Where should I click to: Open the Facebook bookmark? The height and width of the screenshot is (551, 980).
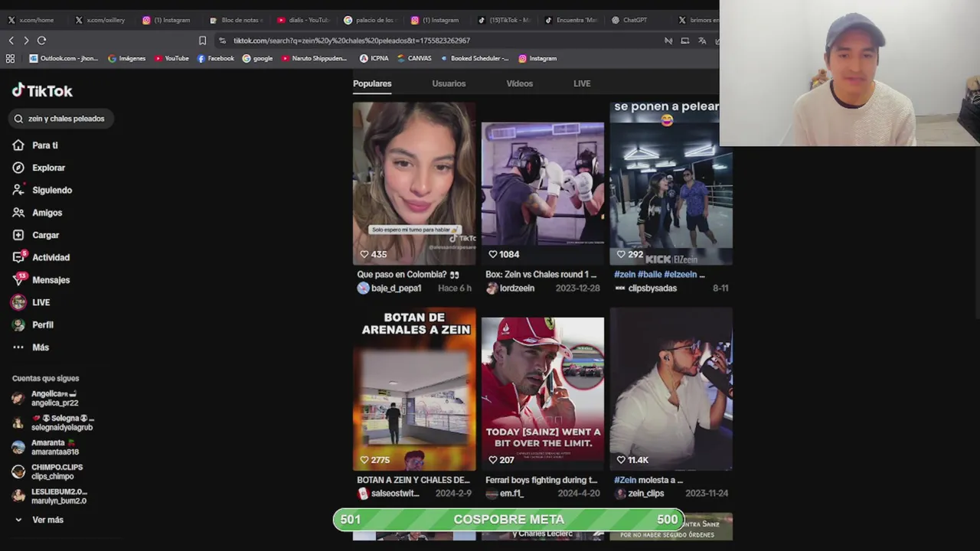point(216,58)
